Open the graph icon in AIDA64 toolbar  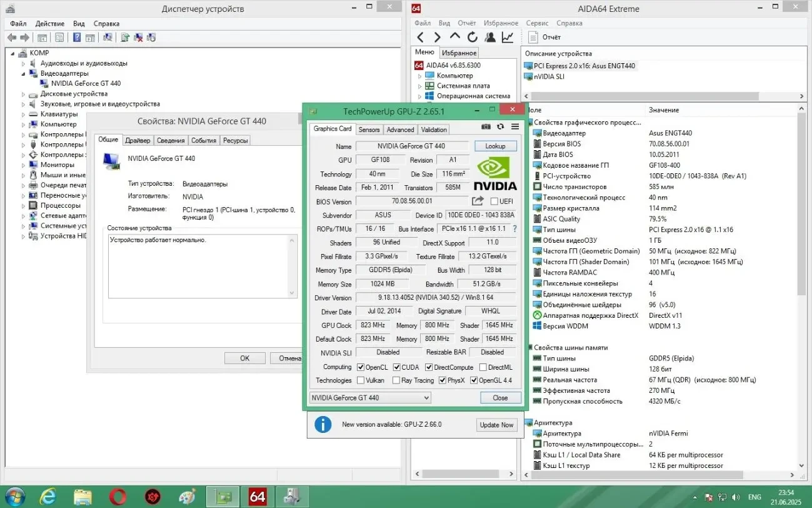(508, 38)
